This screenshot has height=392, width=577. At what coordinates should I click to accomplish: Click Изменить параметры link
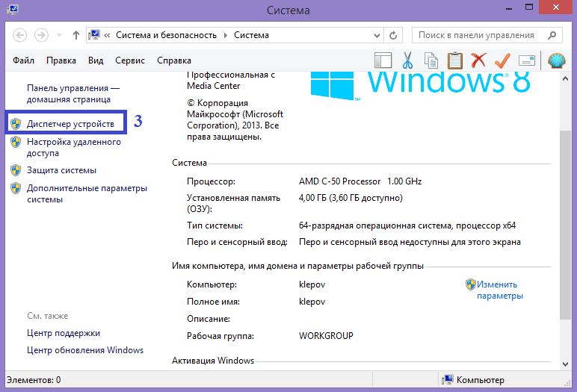pyautogui.click(x=500, y=290)
